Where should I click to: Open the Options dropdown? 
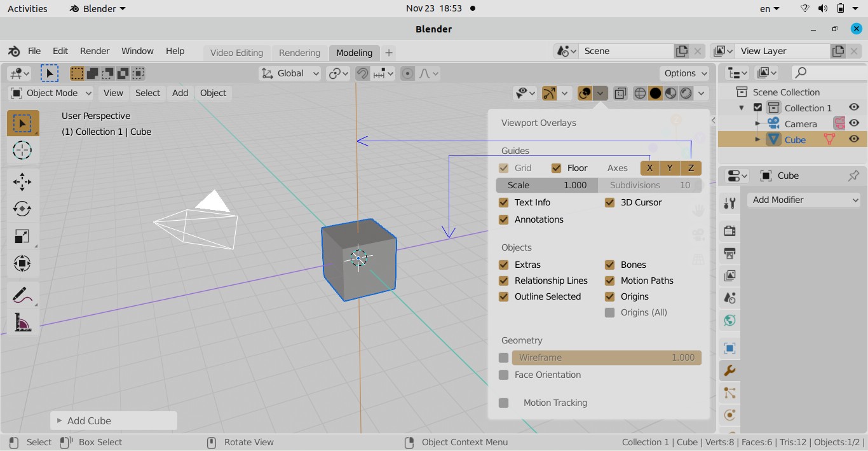tap(685, 74)
